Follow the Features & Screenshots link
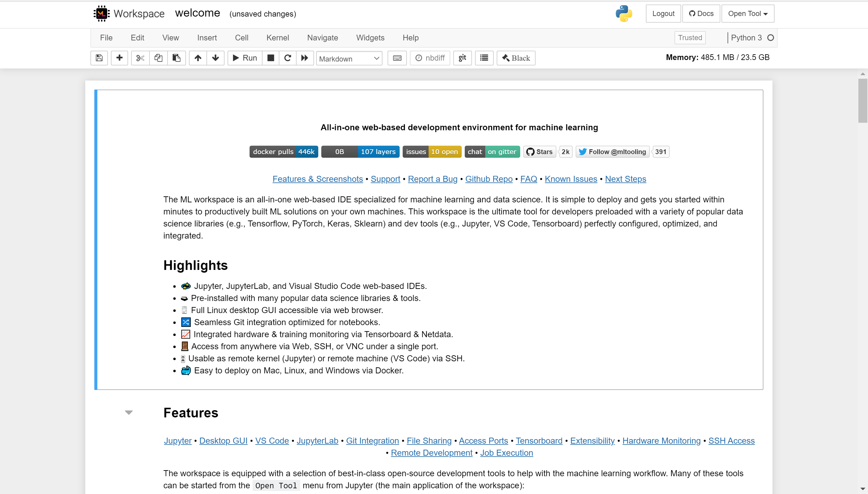The width and height of the screenshot is (868, 494). [x=318, y=179]
